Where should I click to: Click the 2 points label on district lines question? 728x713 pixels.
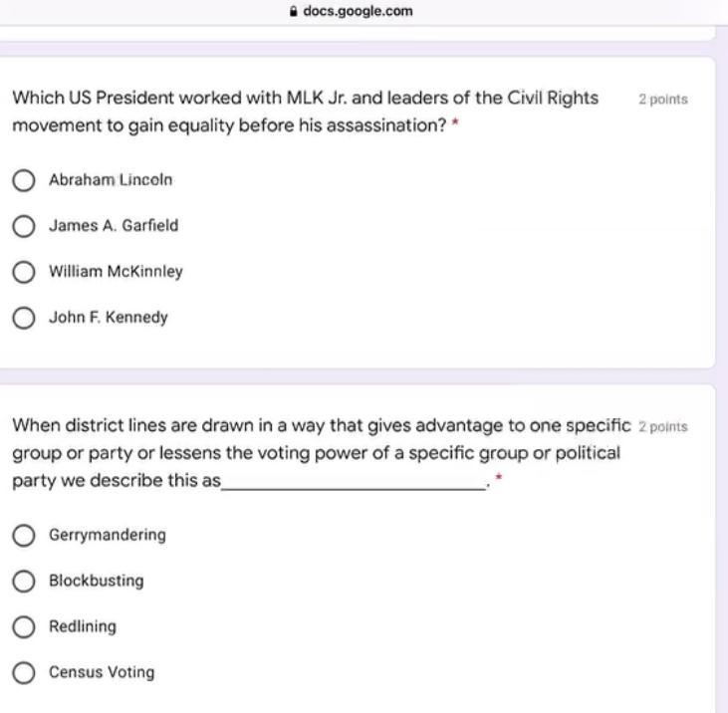point(662,427)
